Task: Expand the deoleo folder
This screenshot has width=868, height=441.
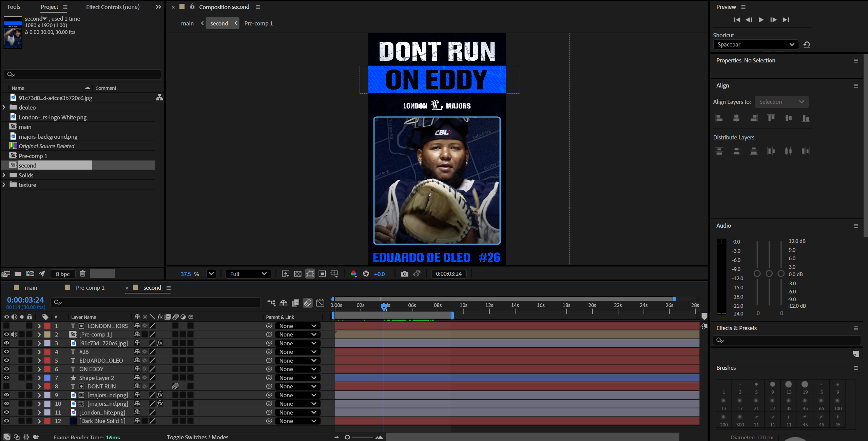Action: pos(4,107)
